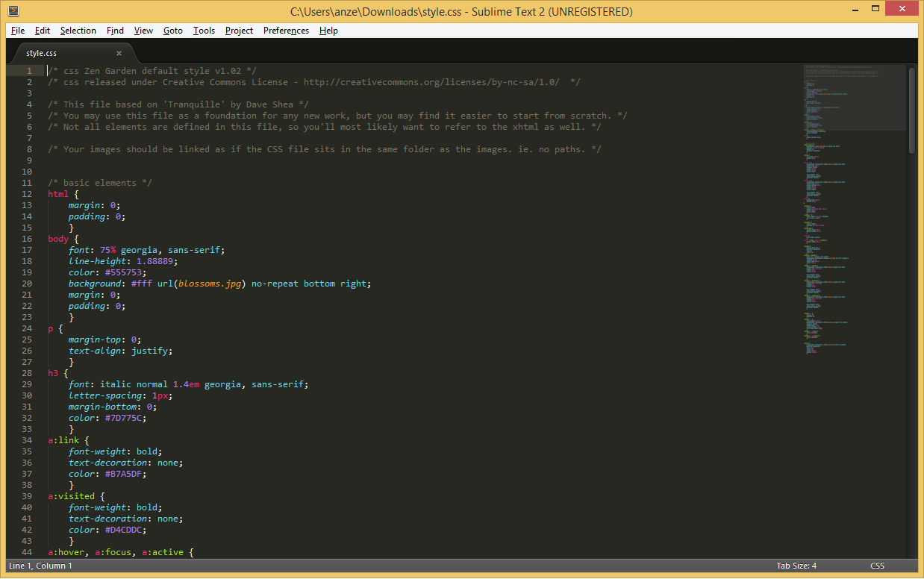Click the color value #7D775C
The height and width of the screenshot is (579, 924).
click(x=122, y=418)
